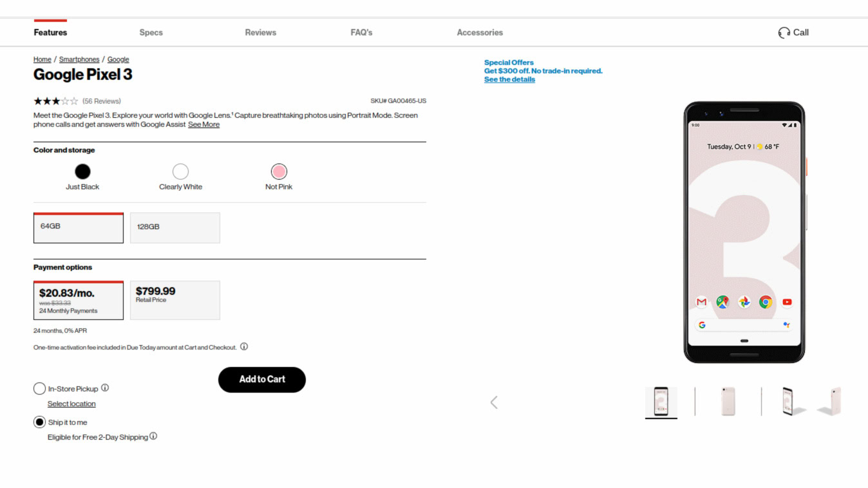This screenshot has height=488, width=868.
Task: Click the Select location link
Action: pyautogui.click(x=71, y=404)
